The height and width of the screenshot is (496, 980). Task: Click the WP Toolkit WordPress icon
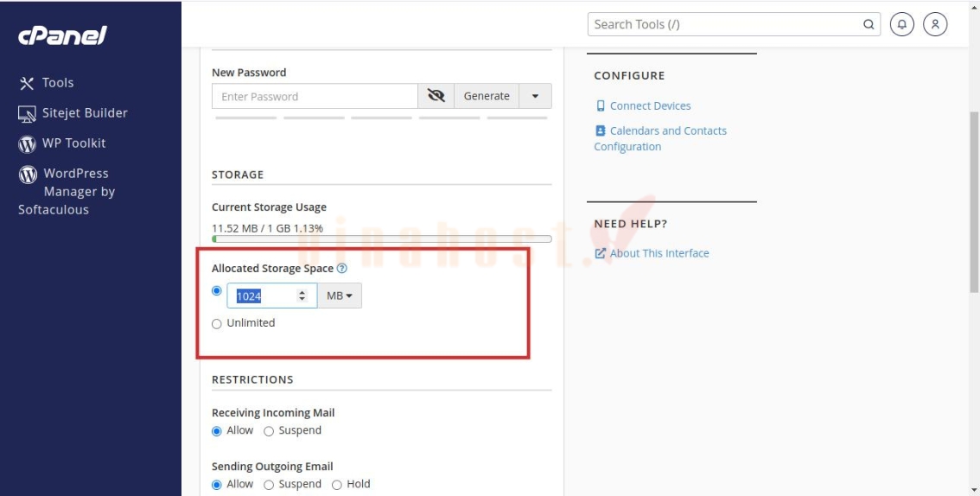(27, 144)
